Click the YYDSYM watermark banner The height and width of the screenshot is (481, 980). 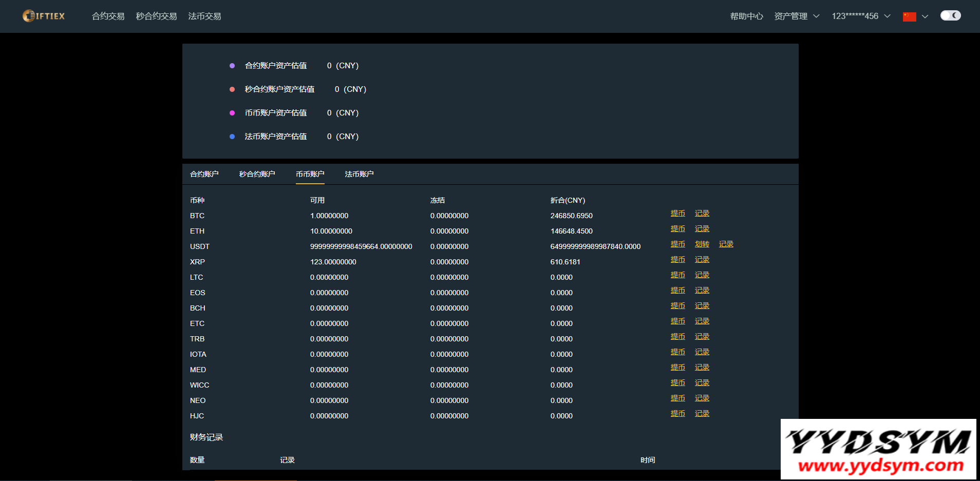(x=878, y=449)
